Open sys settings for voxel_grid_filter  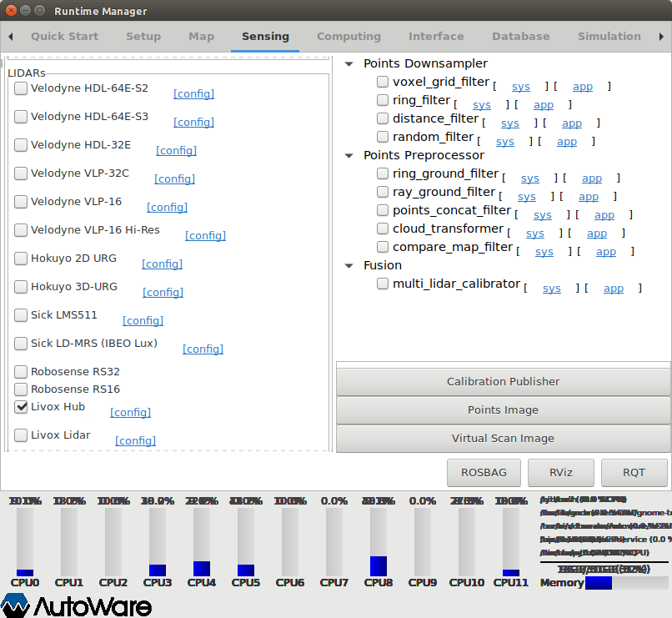[x=521, y=87]
